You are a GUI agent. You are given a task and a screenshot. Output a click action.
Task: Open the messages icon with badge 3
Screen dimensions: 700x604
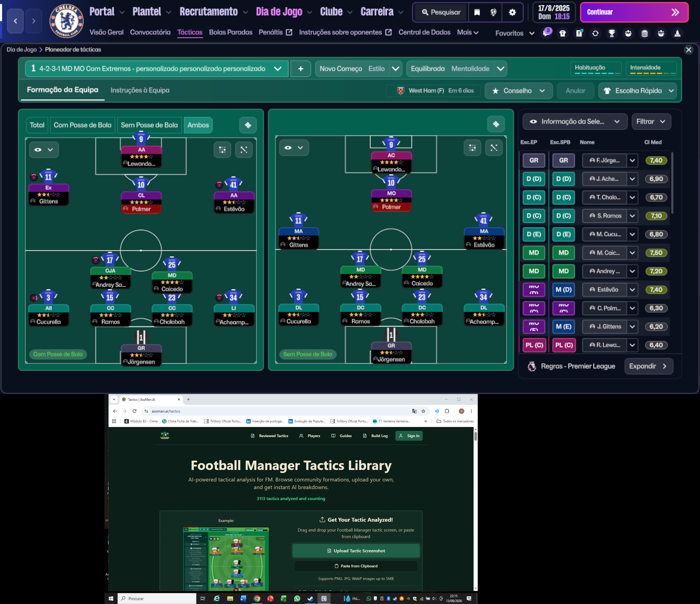coord(546,33)
